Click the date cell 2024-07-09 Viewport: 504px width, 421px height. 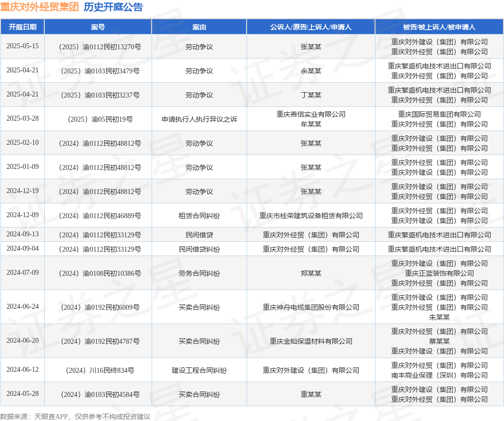click(x=23, y=272)
